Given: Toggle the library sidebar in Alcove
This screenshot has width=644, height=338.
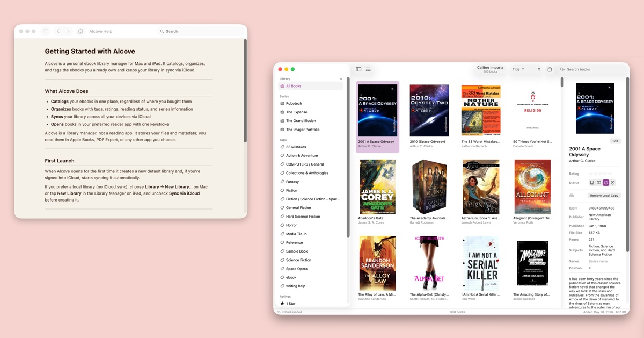Looking at the screenshot, I should tap(358, 69).
